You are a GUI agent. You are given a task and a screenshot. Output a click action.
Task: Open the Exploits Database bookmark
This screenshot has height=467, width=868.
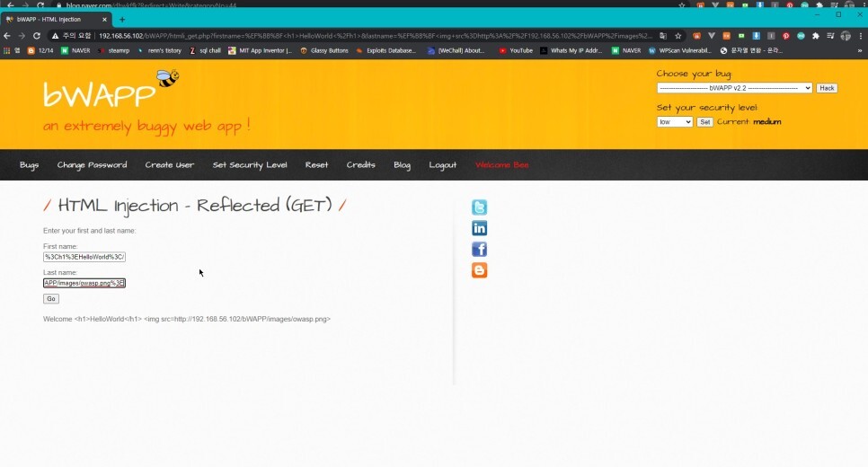pos(385,50)
